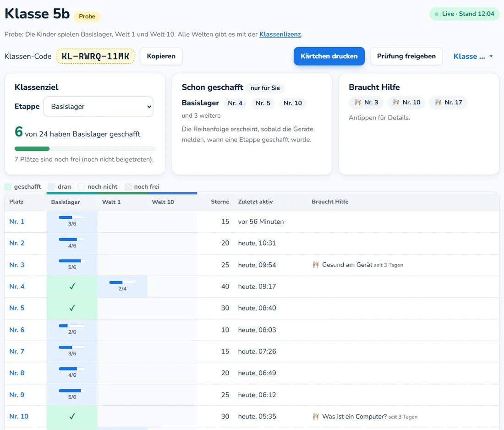Print cards via Kärtchen drucken
Screen dimensions: 504x430
(x=329, y=56)
